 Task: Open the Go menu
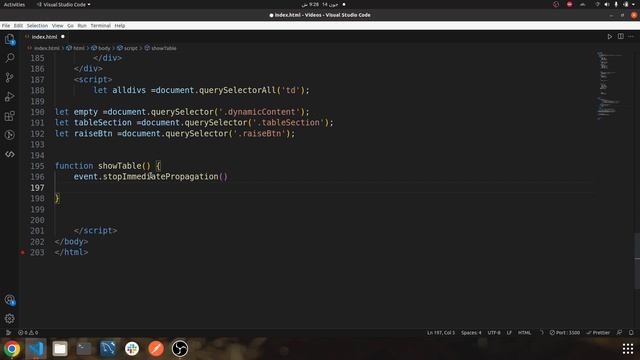pyautogui.click(x=70, y=26)
